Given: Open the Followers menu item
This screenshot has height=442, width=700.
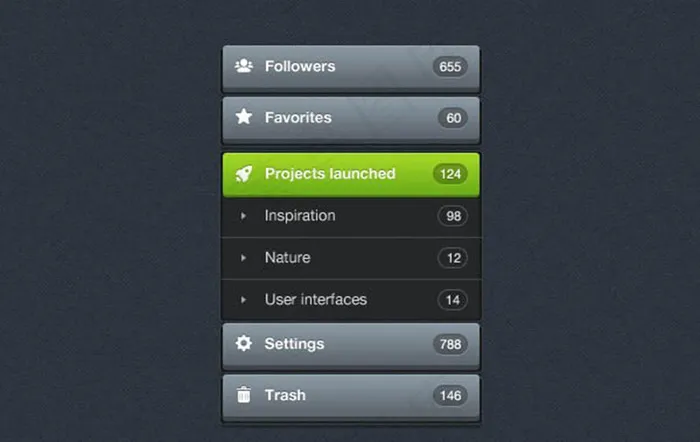Looking at the screenshot, I should click(300, 66).
